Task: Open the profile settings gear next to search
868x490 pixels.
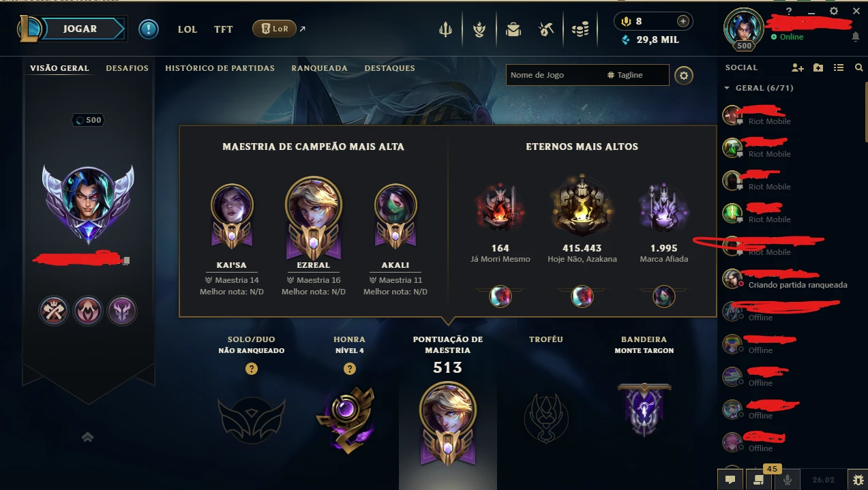Action: coord(684,75)
